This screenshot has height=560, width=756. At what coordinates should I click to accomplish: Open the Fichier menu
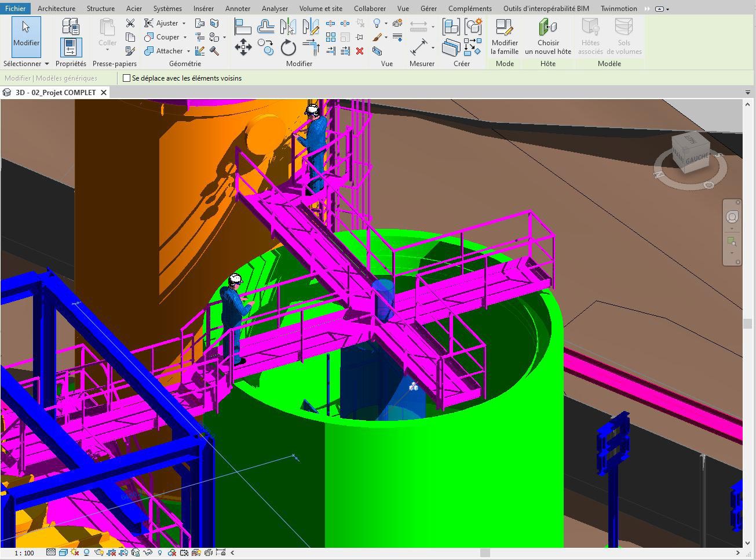[15, 8]
